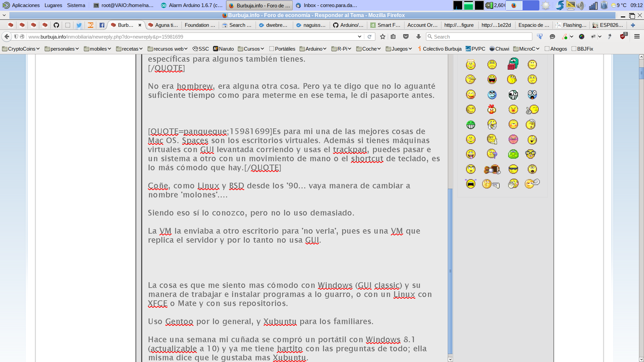The width and height of the screenshot is (644, 362).
Task: Click the Firefox Search input field
Action: 479,37
